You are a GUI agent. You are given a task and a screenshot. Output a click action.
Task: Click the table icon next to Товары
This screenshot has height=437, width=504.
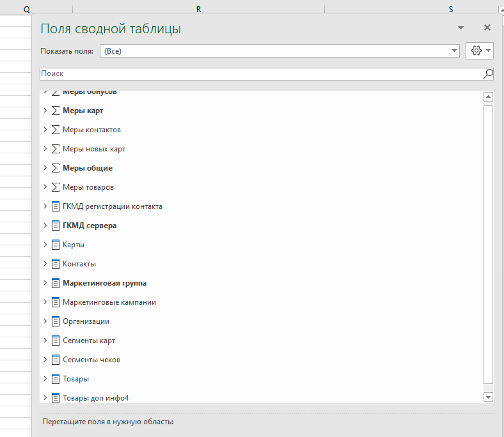(x=56, y=379)
